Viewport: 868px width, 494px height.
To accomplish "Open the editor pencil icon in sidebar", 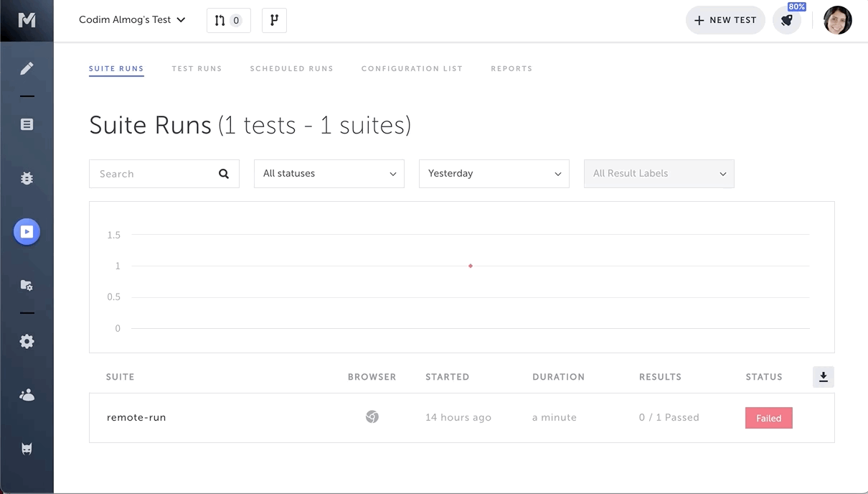I will pyautogui.click(x=27, y=69).
